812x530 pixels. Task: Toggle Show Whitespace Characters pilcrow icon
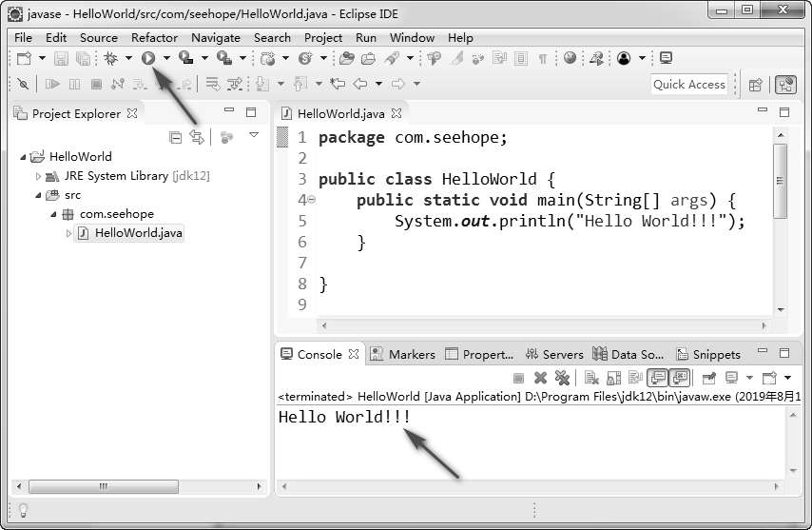[x=543, y=59]
